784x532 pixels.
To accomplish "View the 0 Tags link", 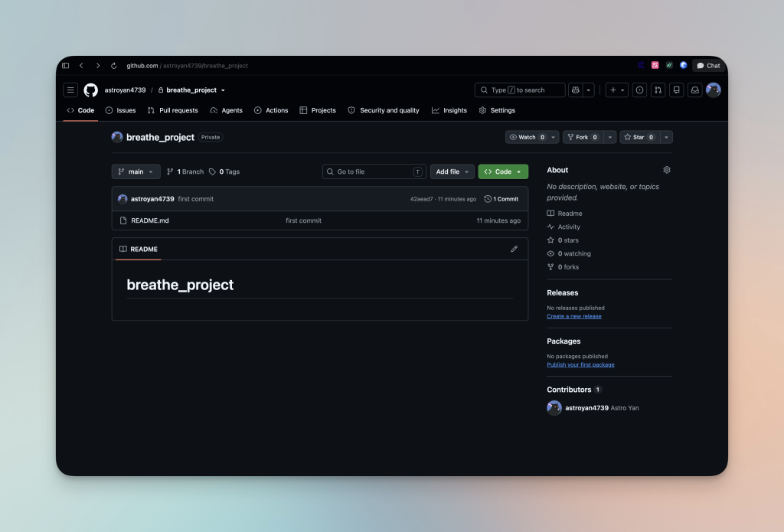I will [x=224, y=171].
